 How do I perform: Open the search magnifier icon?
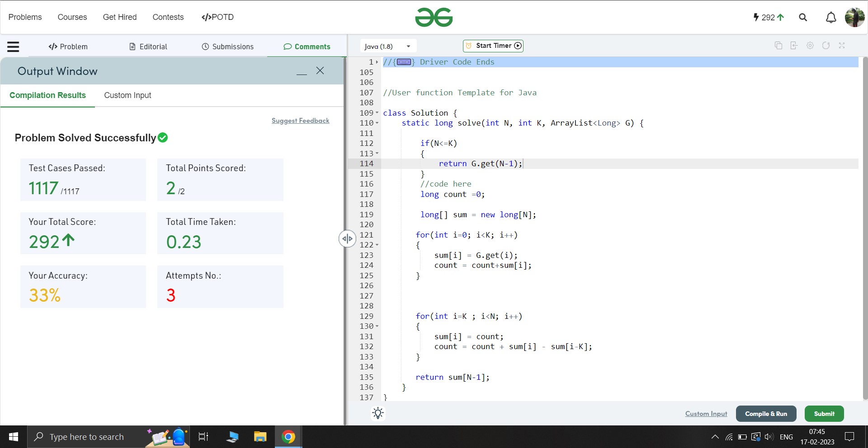[x=803, y=17]
